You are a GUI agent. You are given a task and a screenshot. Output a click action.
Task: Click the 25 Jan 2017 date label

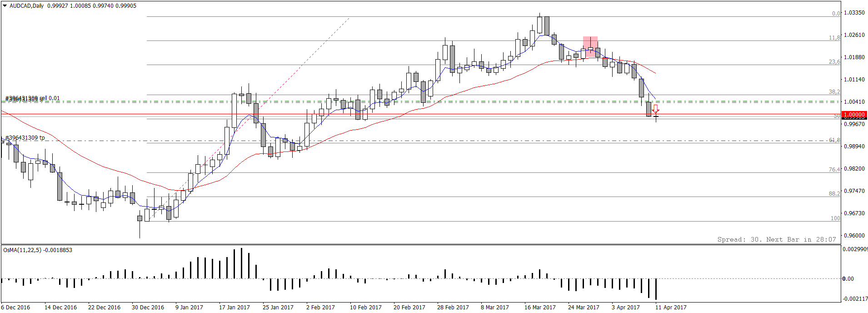tap(278, 308)
